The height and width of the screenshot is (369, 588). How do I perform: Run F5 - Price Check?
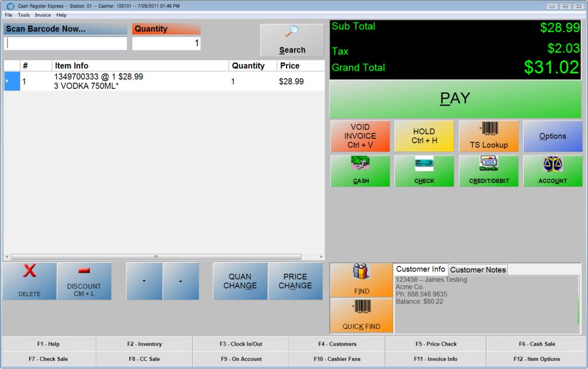click(436, 344)
